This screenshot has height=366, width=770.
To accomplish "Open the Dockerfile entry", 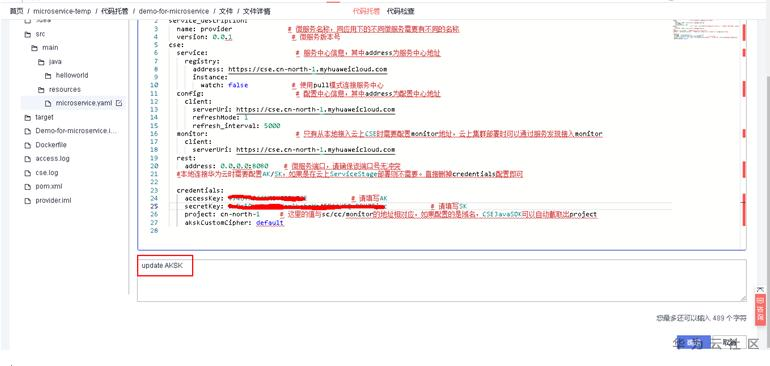I will coord(51,145).
